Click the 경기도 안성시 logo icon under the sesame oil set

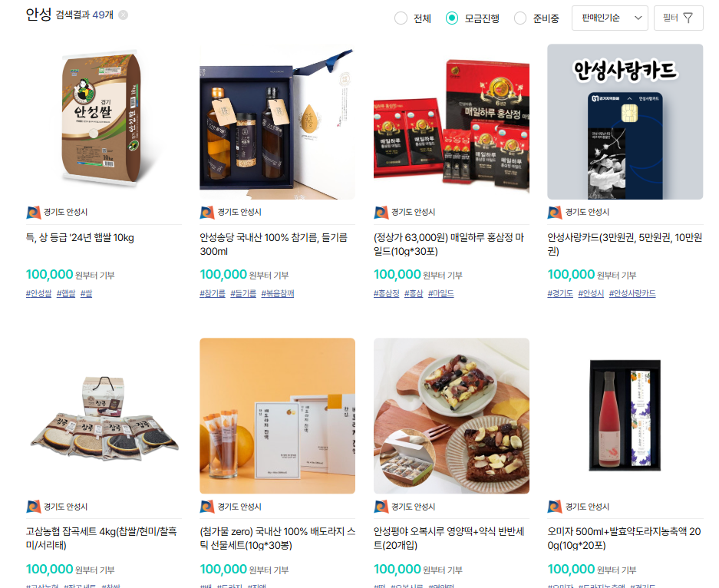coord(207,213)
